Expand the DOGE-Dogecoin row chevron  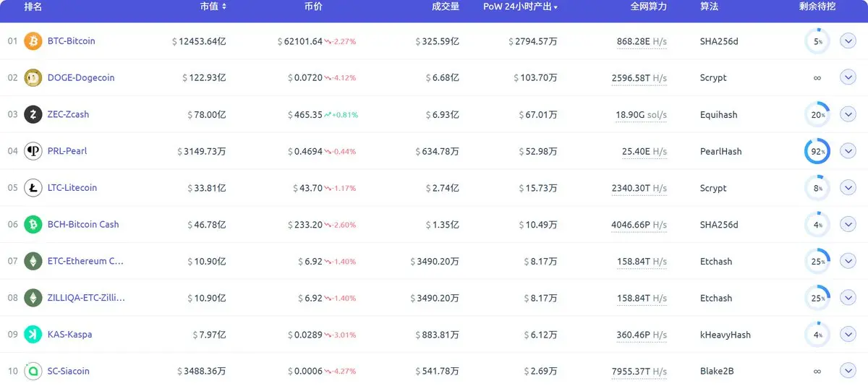(x=848, y=77)
